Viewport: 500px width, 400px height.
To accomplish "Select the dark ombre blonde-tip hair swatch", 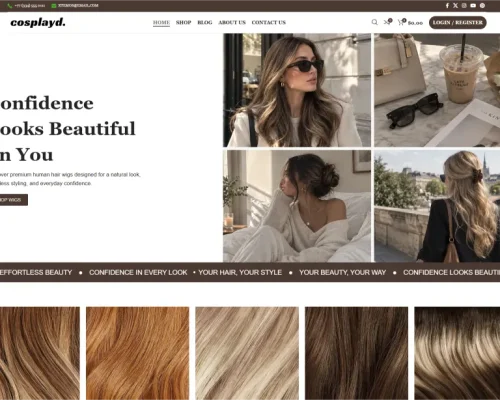I will [x=457, y=353].
